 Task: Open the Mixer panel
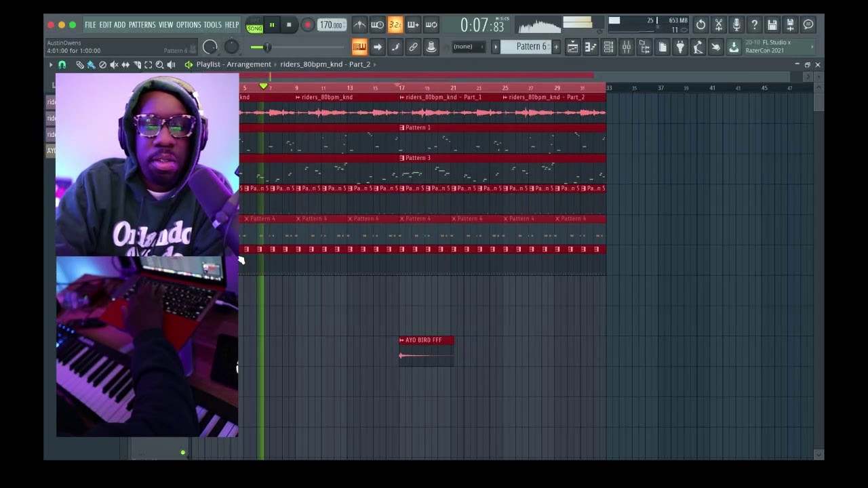click(x=626, y=47)
